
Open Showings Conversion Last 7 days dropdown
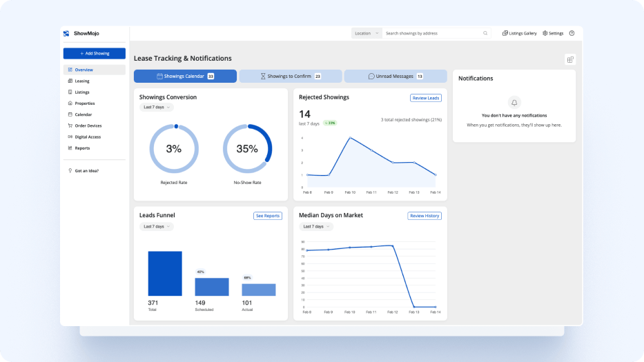157,108
